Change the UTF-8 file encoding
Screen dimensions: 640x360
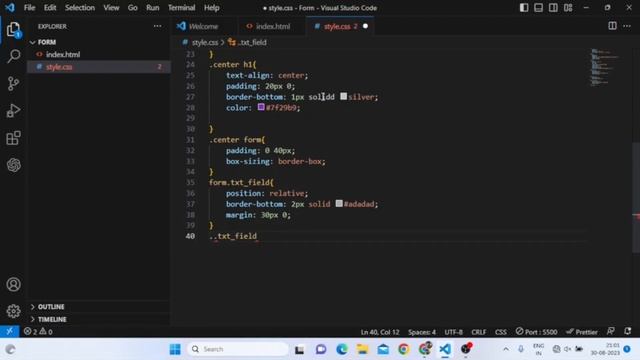[453, 332]
